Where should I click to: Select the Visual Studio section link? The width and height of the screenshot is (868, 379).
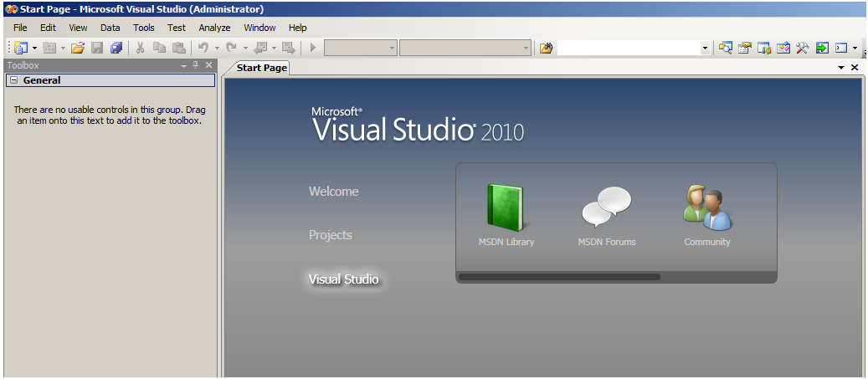coord(344,279)
